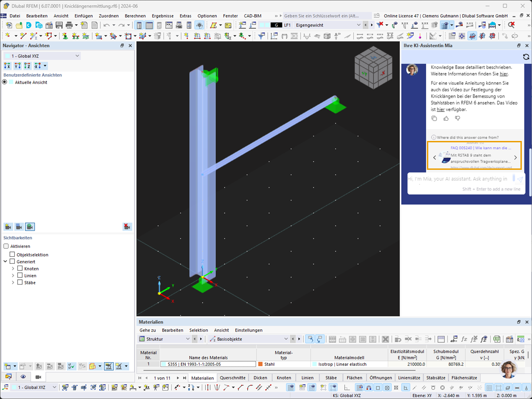Click the search magnifier icon in the toolbar

coord(512,25)
